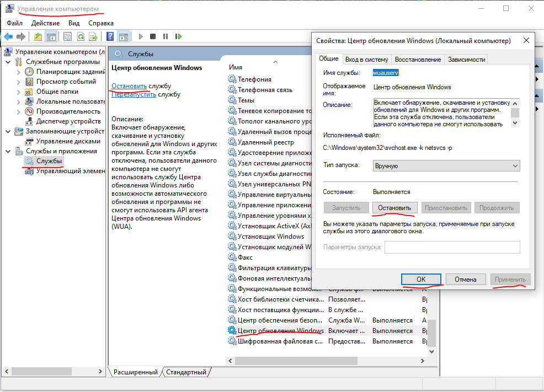Click the services list horizontal scrollbar
The width and height of the screenshot is (544, 392).
click(x=296, y=361)
